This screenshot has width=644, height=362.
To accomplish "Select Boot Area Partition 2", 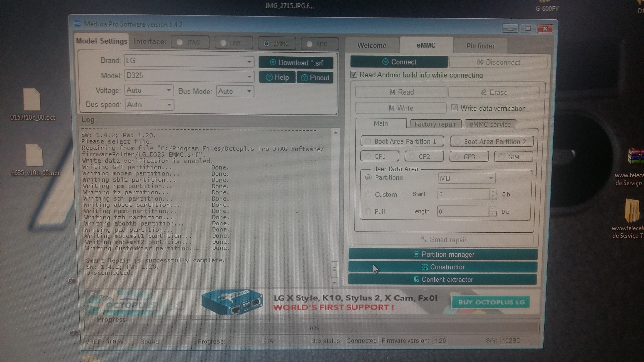I will tap(491, 141).
